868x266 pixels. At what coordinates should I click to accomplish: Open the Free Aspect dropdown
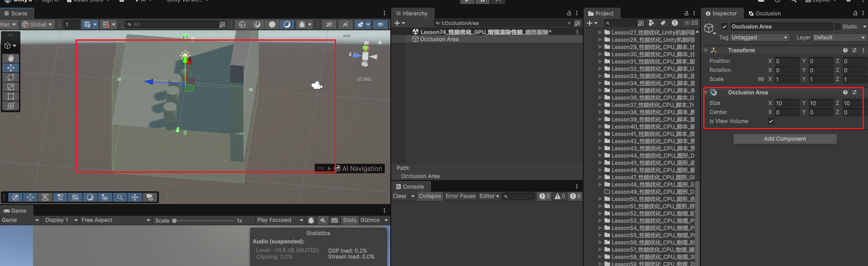pos(115,220)
